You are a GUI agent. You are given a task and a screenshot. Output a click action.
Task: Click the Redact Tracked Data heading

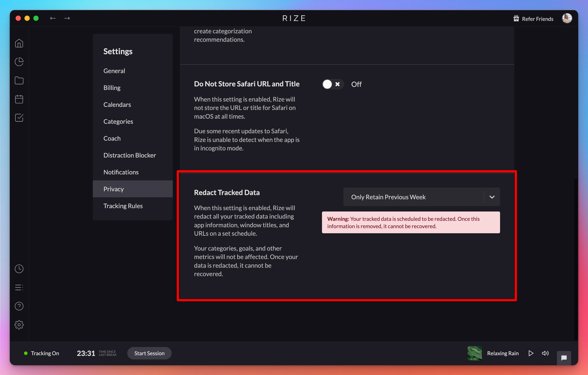click(226, 193)
